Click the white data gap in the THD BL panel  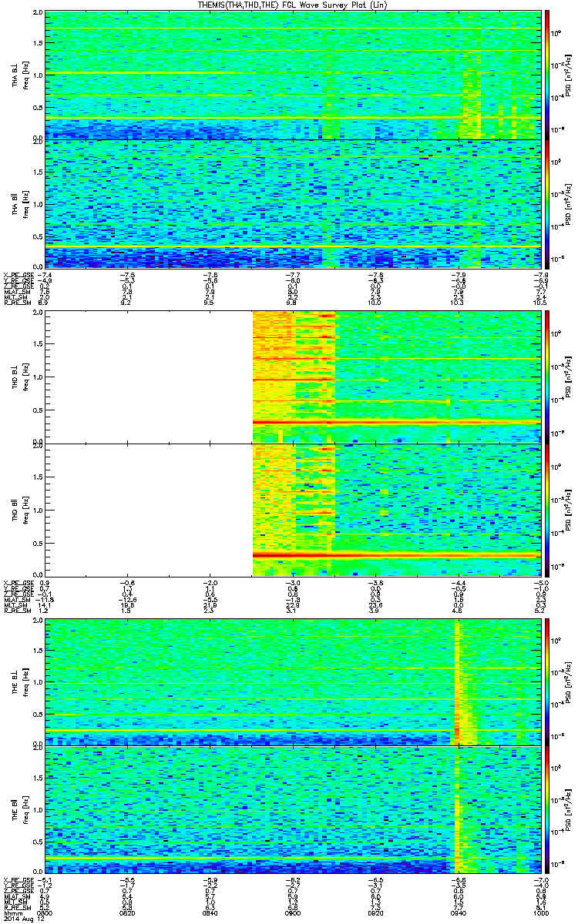click(x=149, y=376)
